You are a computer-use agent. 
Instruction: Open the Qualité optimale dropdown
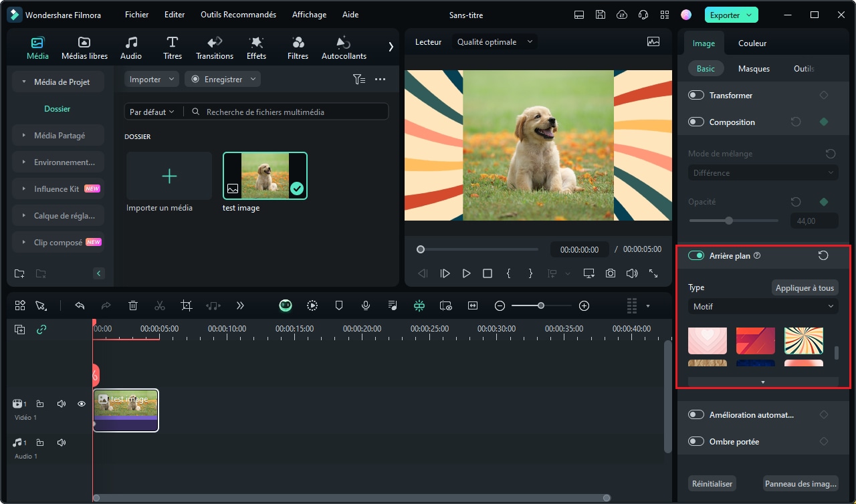(494, 41)
